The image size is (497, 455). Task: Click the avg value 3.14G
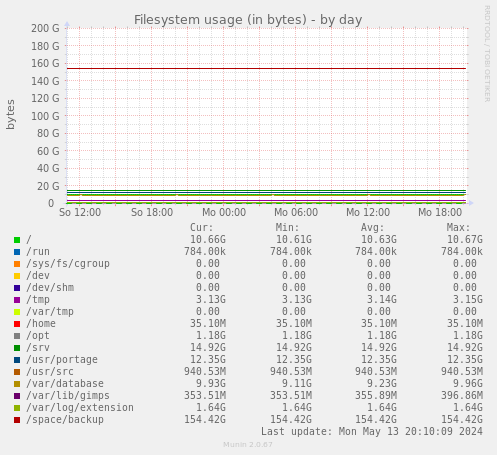tap(382, 299)
